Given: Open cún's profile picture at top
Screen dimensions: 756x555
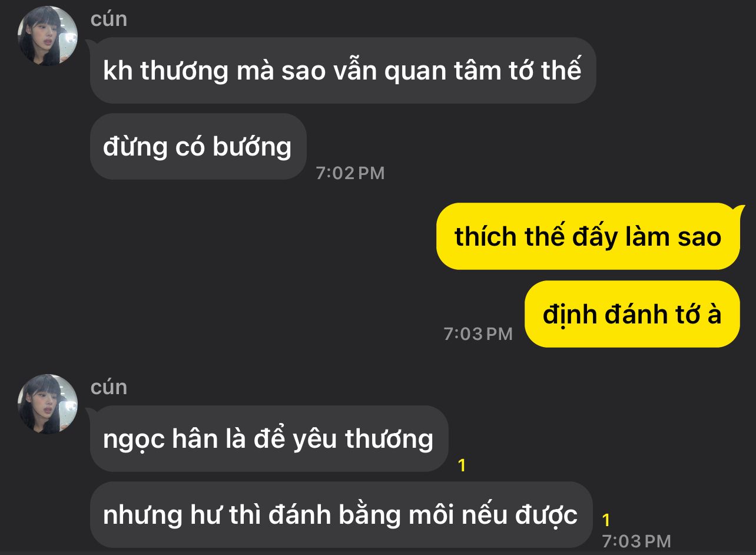Looking at the screenshot, I should pos(48,36).
